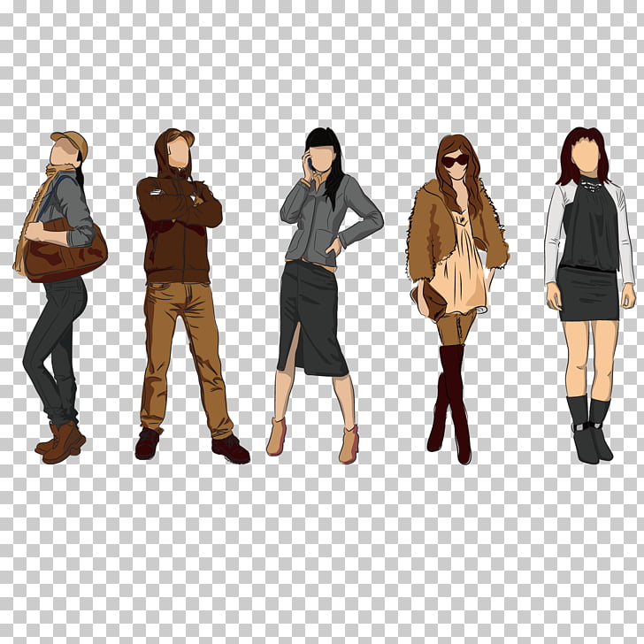
Task: Click the cap on the leftmost woman
Action: point(71,140)
